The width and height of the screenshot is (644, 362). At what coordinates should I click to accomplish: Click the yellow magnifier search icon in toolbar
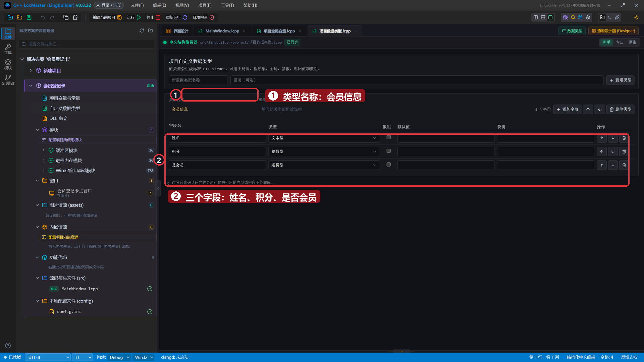(573, 17)
